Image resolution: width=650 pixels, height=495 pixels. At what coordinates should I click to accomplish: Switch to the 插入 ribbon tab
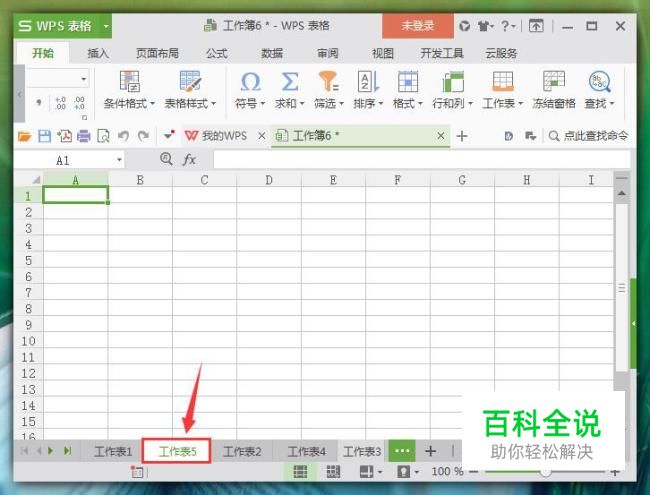click(98, 53)
